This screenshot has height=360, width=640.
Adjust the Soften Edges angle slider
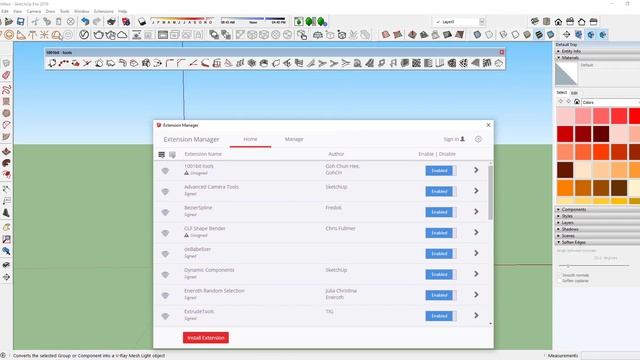[568, 266]
